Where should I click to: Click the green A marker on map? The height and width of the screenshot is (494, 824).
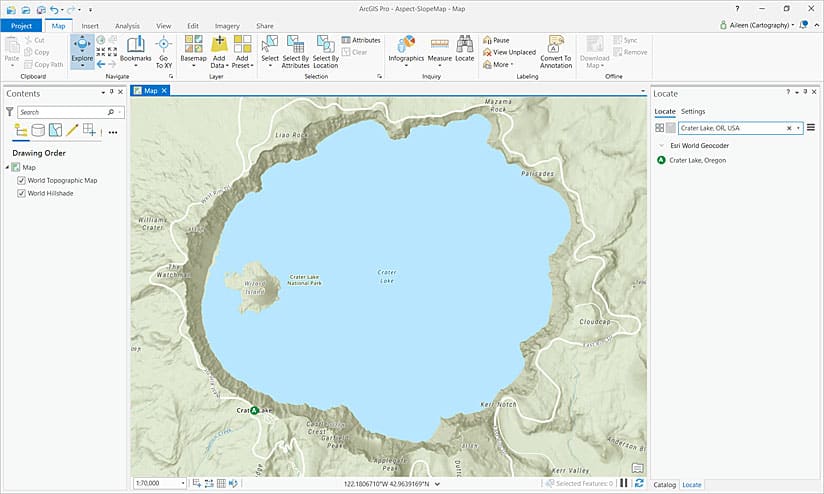[254, 410]
